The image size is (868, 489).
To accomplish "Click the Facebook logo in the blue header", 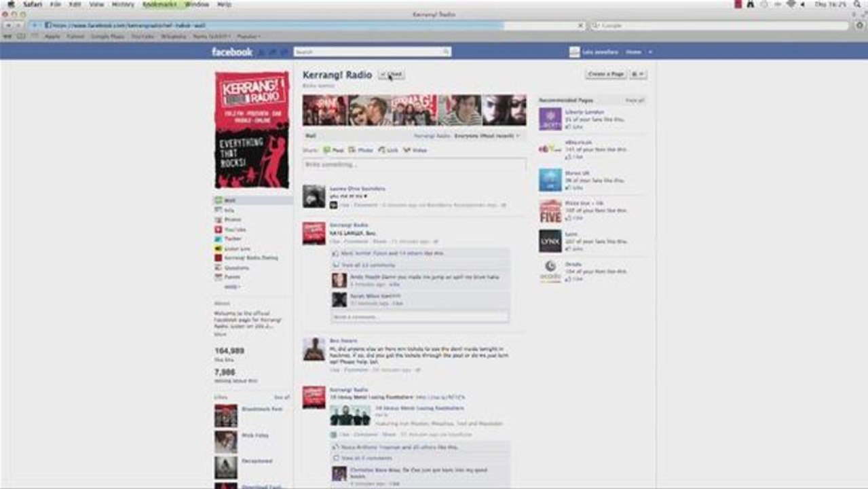I will point(231,52).
